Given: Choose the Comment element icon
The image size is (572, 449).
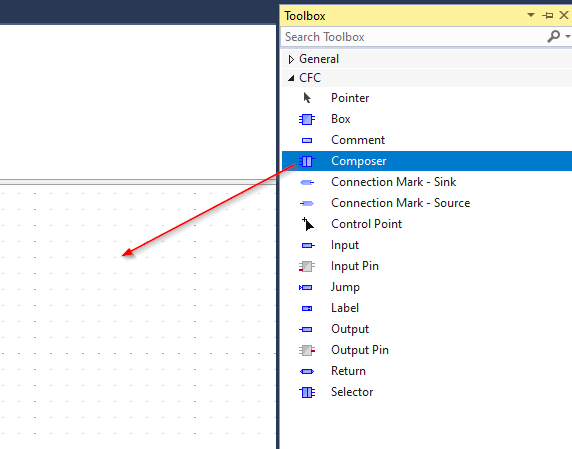Looking at the screenshot, I should (x=307, y=140).
